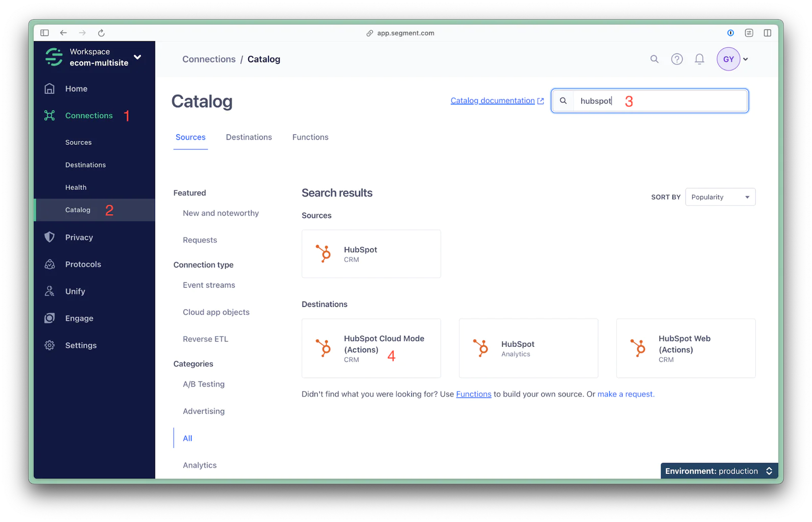Switch to the Destinations tab
This screenshot has height=522, width=812.
point(249,137)
